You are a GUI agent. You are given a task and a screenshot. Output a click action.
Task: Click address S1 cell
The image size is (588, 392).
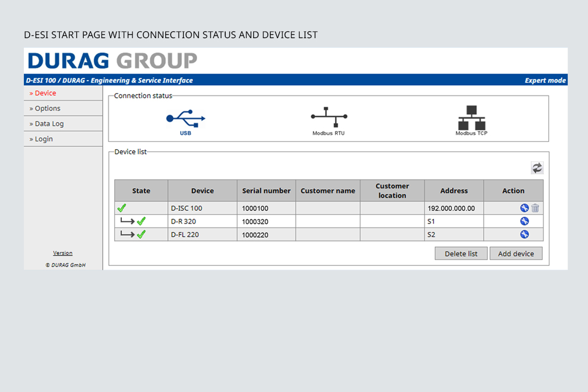pyautogui.click(x=454, y=221)
